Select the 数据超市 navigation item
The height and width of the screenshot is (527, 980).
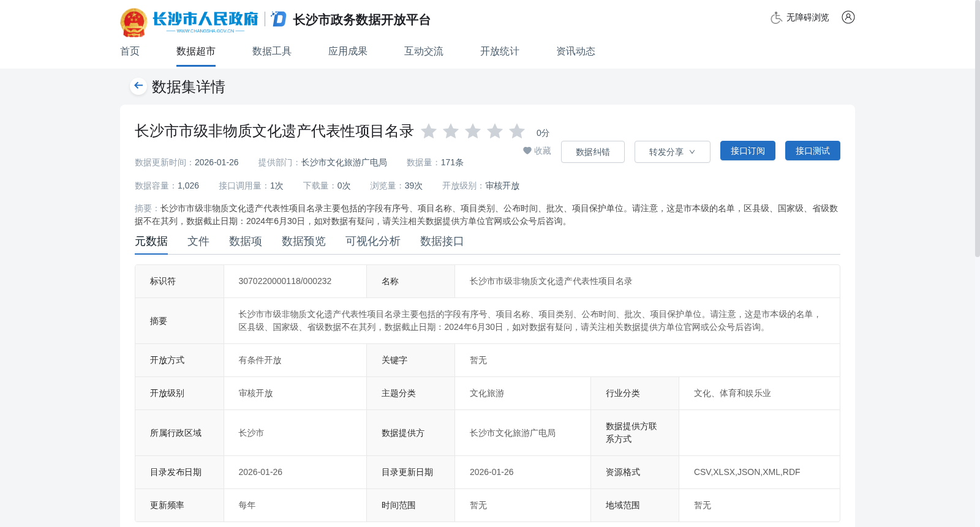click(x=196, y=51)
